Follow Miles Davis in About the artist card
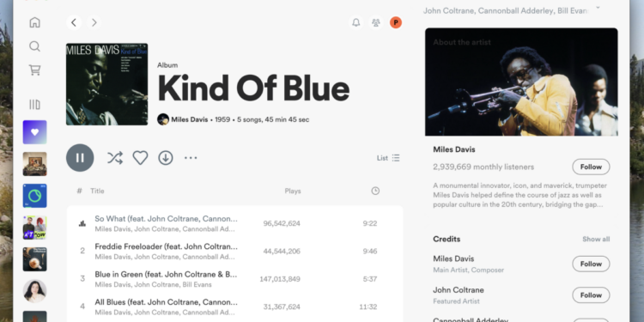 (x=591, y=167)
